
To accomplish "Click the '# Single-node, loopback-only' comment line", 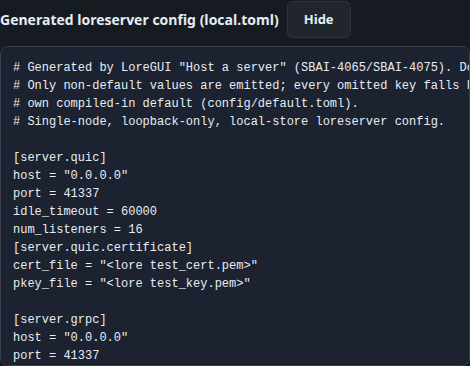I will (229, 121).
